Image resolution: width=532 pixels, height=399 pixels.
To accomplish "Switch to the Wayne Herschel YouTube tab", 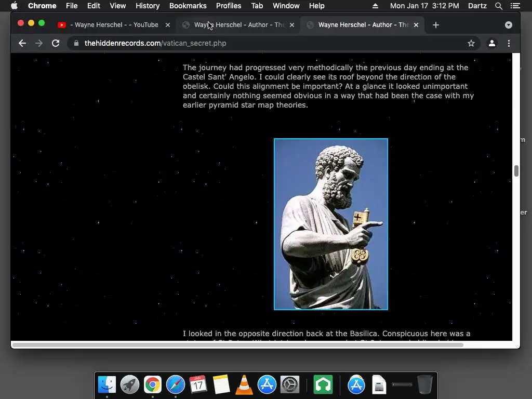I will [114, 25].
